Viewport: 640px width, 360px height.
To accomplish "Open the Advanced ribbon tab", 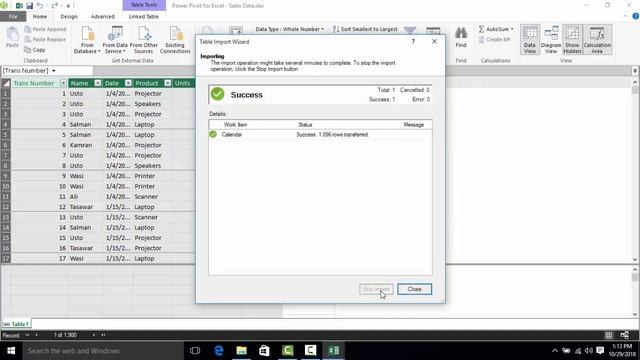I will (102, 16).
